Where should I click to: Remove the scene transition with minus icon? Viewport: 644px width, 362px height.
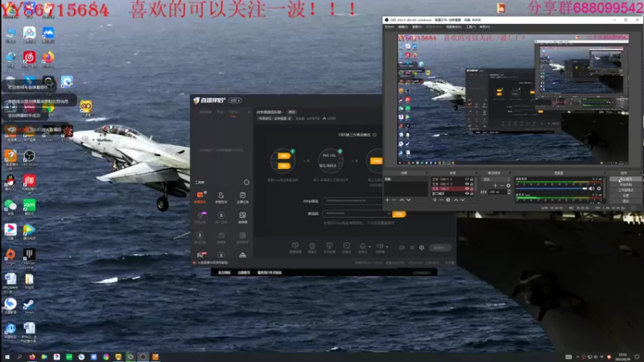pos(502,186)
